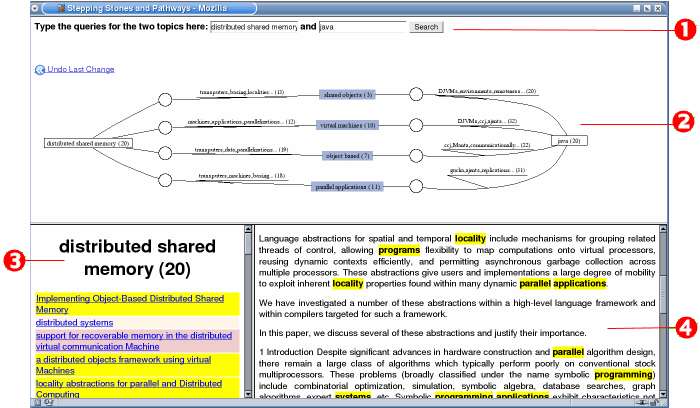Click edge label 'DJVMs,environments,remoteness.. (20)'
Image resolution: width=700 pixels, height=408 pixels.
(x=487, y=91)
